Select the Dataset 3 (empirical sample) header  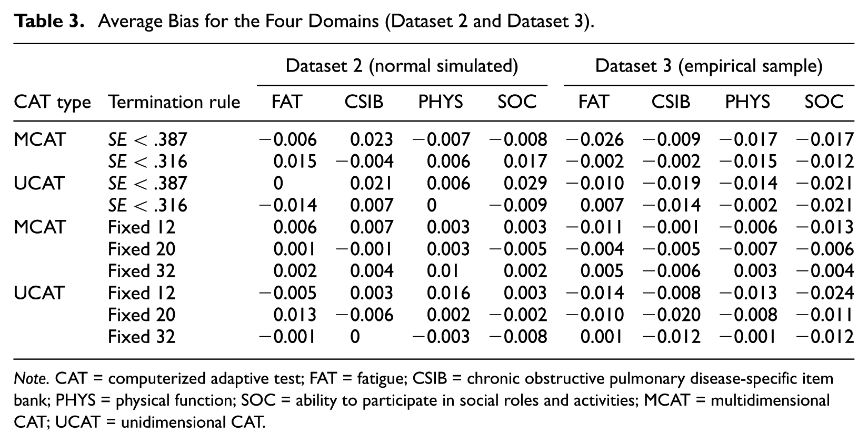coord(709,66)
